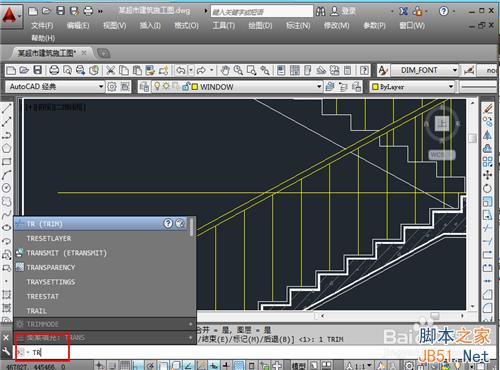
Task: Open the AutoCAD 经典 workspace dropdown
Action: 101,87
